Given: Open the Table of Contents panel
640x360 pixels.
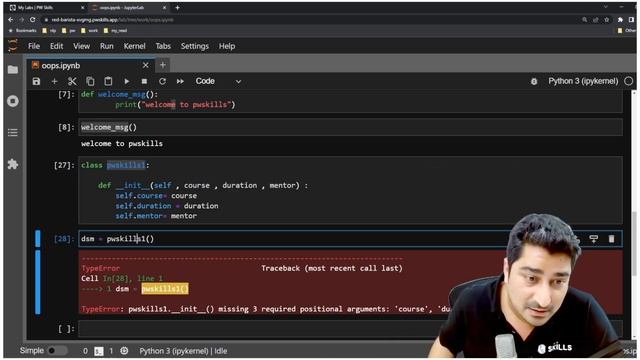Looking at the screenshot, I should point(13,133).
